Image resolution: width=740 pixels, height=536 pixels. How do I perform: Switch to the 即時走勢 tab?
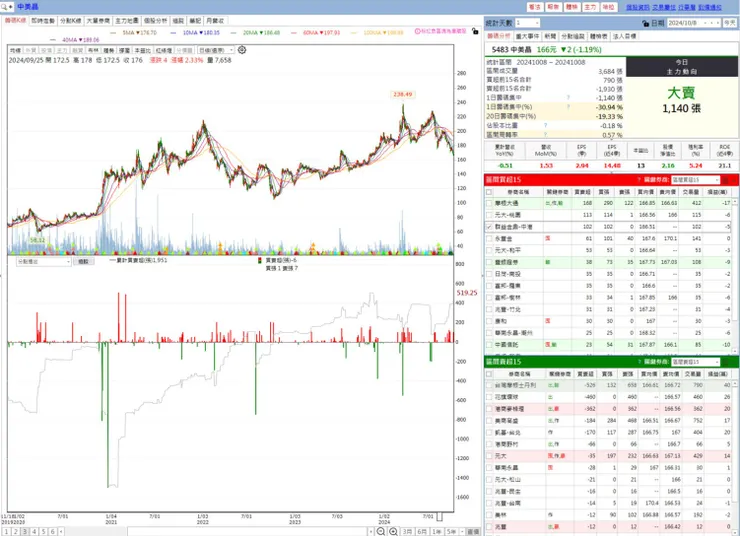(x=43, y=21)
